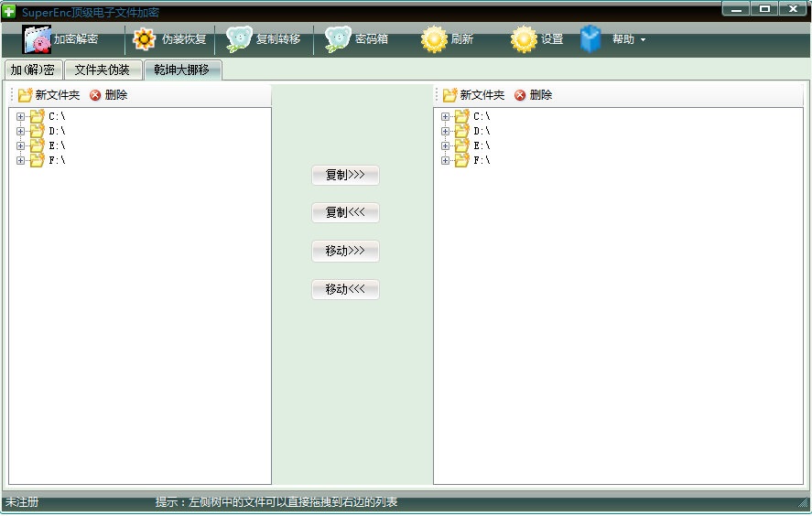812x516 pixels.
Task: Click right pane 删除 label
Action: point(541,95)
